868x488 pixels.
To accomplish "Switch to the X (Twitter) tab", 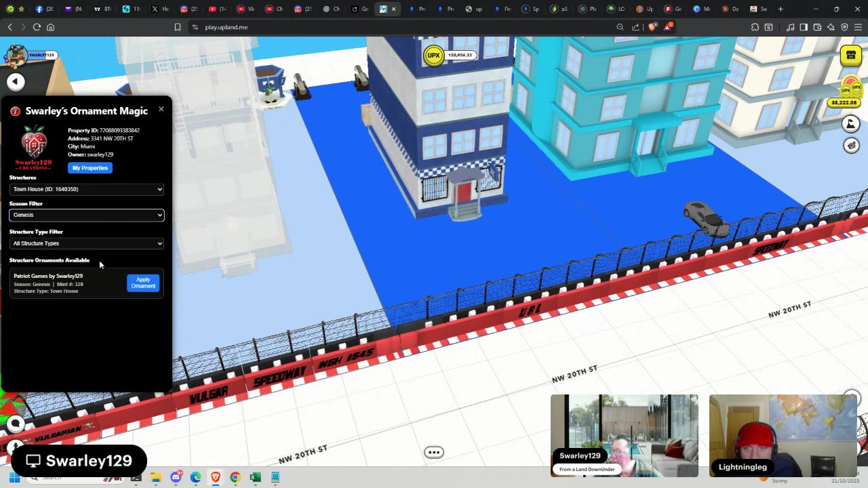I will (160, 9).
